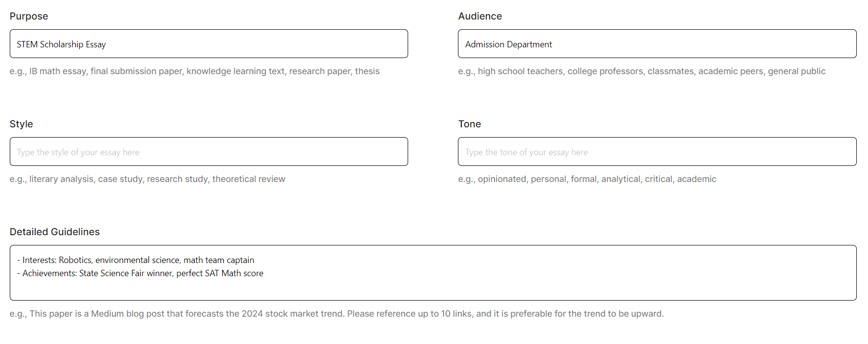Click 'State Science Fair winner' text
The image size is (868, 344).
(x=125, y=273)
